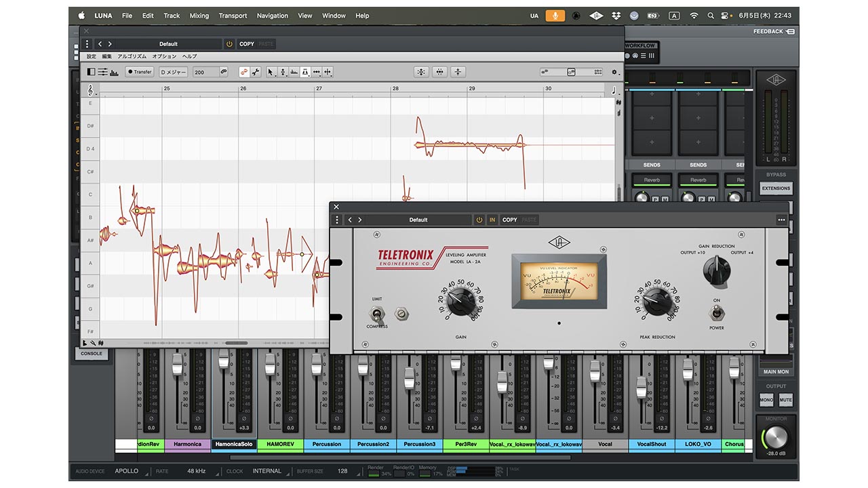The image size is (868, 488).
Task: Open LA-2A Default preset dropdown
Action: click(418, 220)
